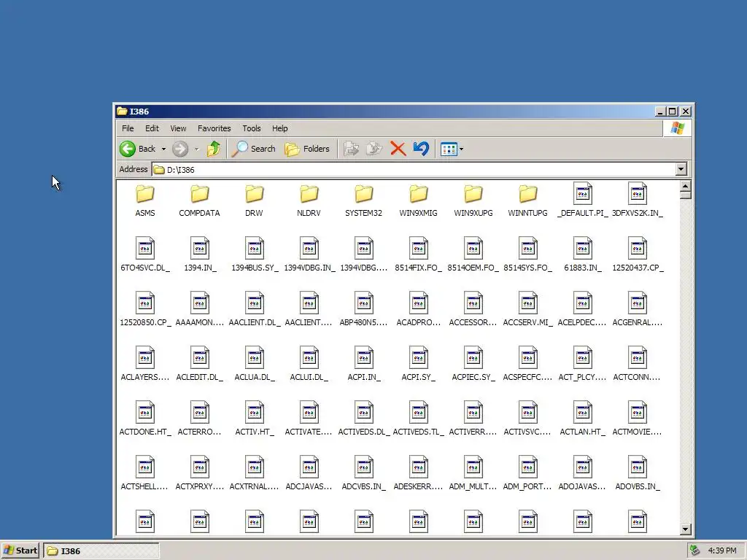Click the D:\I386 address field

[414, 169]
